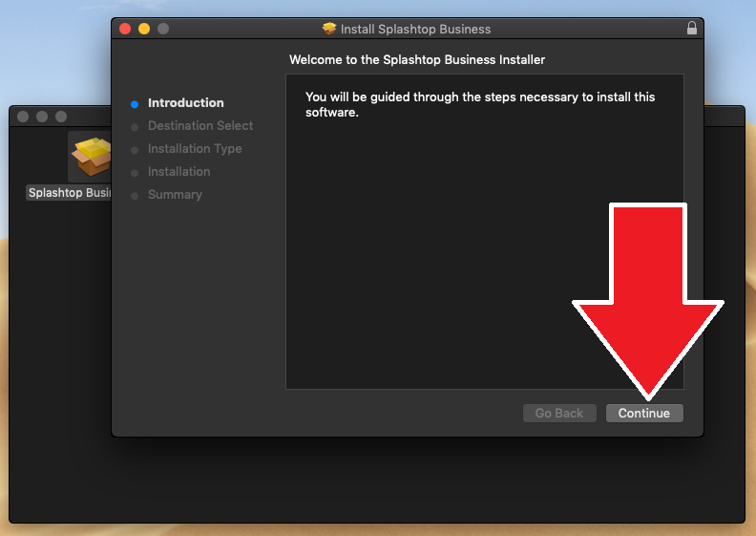Click the Welcome to the Splashtop Business Installer heading
The height and width of the screenshot is (536, 756).
click(x=417, y=60)
